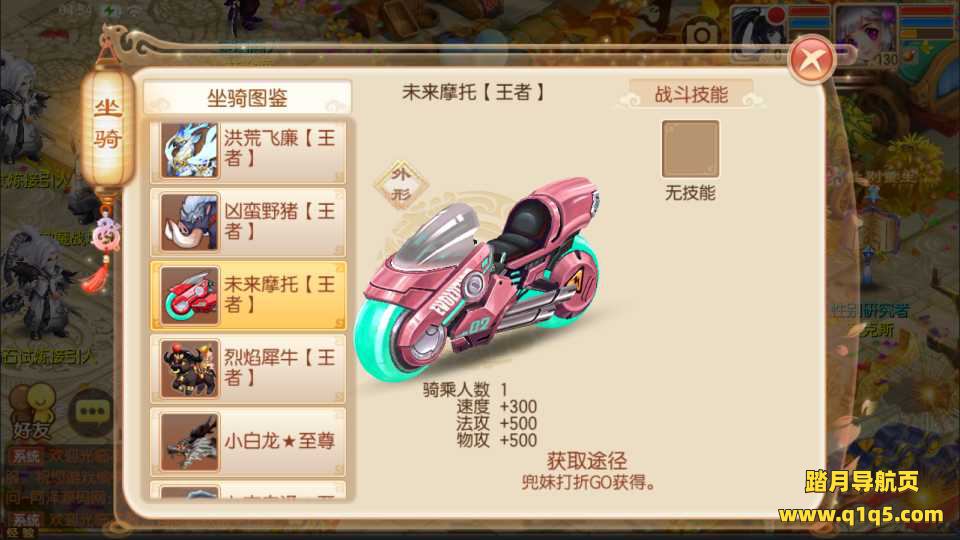Open the 战斗技能 tab header
This screenshot has height=540, width=960.
click(x=691, y=95)
